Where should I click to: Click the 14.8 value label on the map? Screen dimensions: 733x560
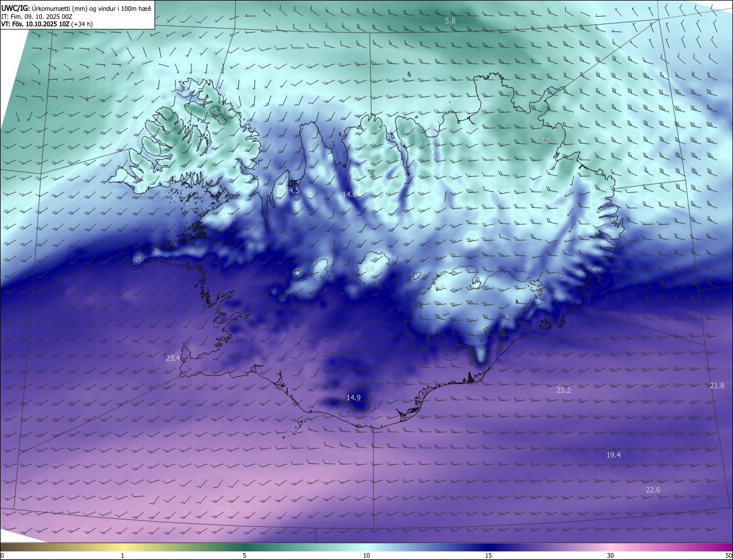350,195
